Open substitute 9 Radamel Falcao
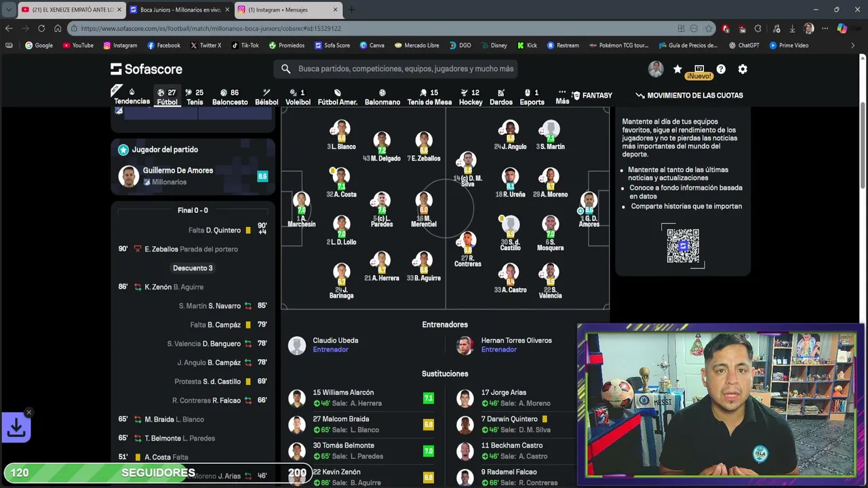 (x=515, y=477)
